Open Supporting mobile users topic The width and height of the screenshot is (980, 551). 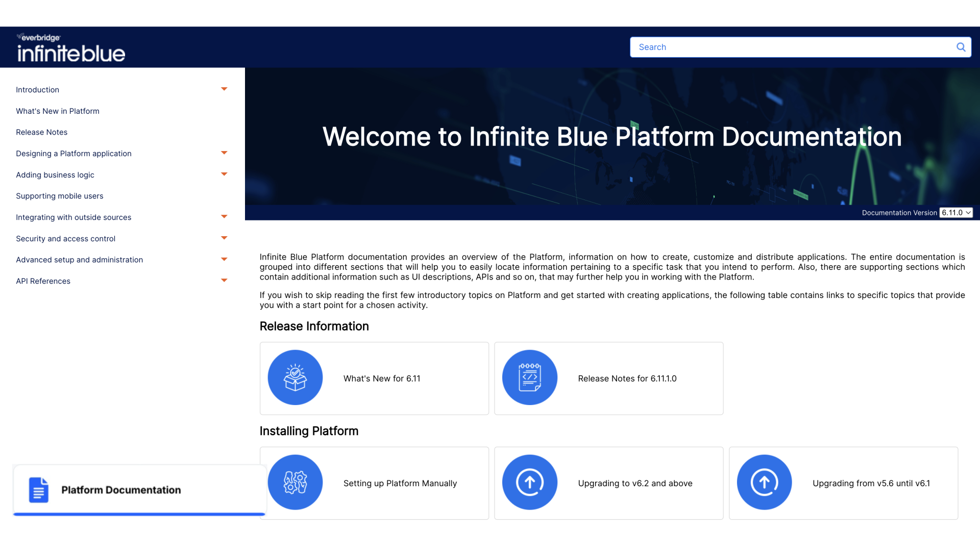(59, 196)
